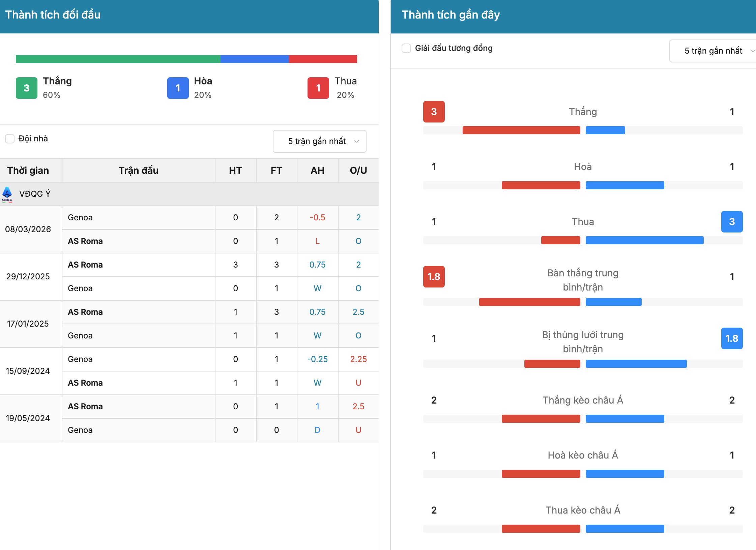Click the green segment of the head-to-head bar

pyautogui.click(x=118, y=59)
